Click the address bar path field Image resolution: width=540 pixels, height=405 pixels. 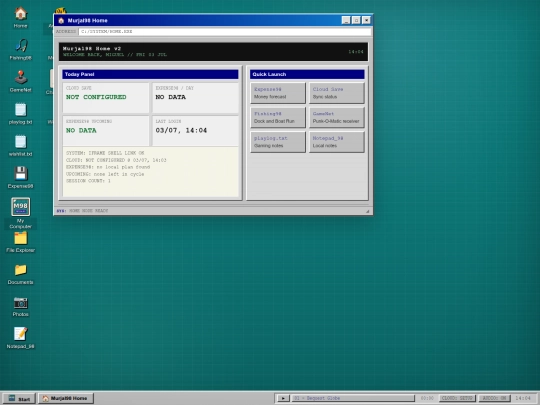click(x=225, y=31)
